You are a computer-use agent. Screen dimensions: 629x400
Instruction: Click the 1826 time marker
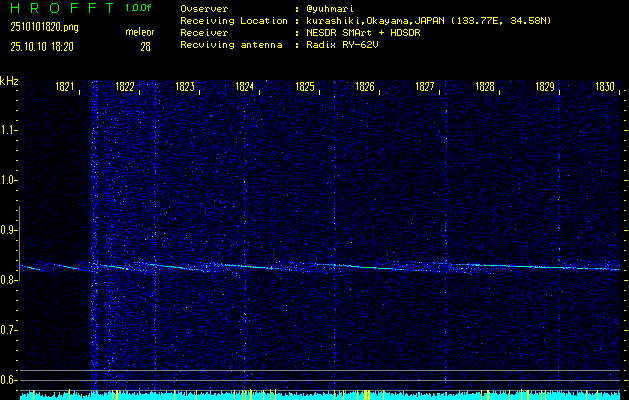click(x=365, y=88)
